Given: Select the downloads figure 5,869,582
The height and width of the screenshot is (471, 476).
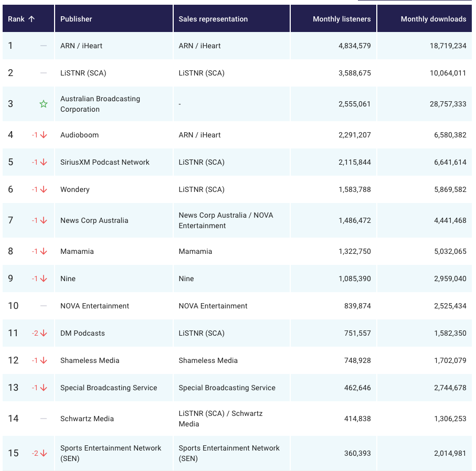Looking at the screenshot, I should coord(450,190).
